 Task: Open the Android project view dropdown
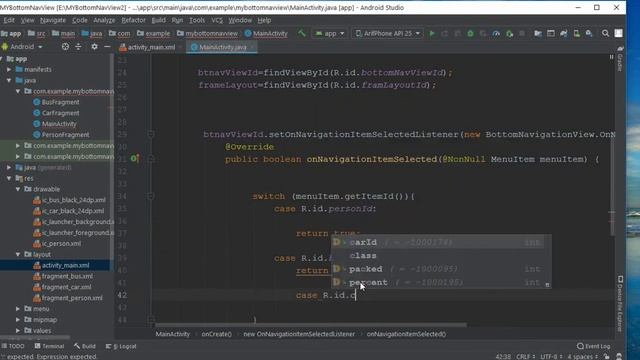coord(22,47)
